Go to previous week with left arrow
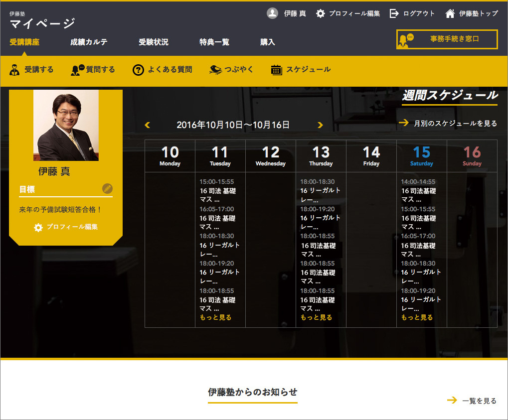Screen dimensions: 508x420 [x=147, y=125]
